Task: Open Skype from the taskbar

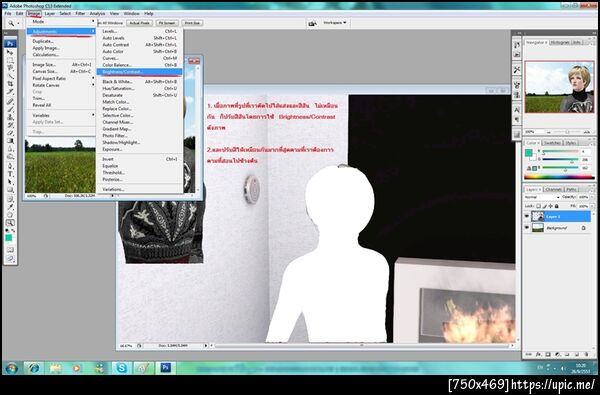Action: (x=121, y=368)
